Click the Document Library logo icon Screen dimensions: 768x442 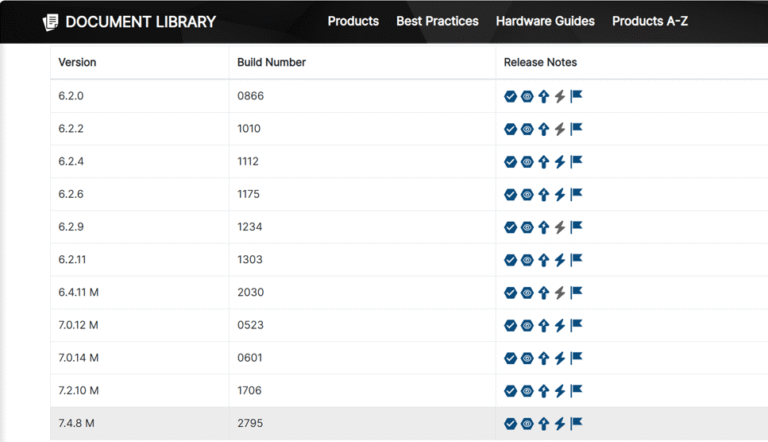50,21
